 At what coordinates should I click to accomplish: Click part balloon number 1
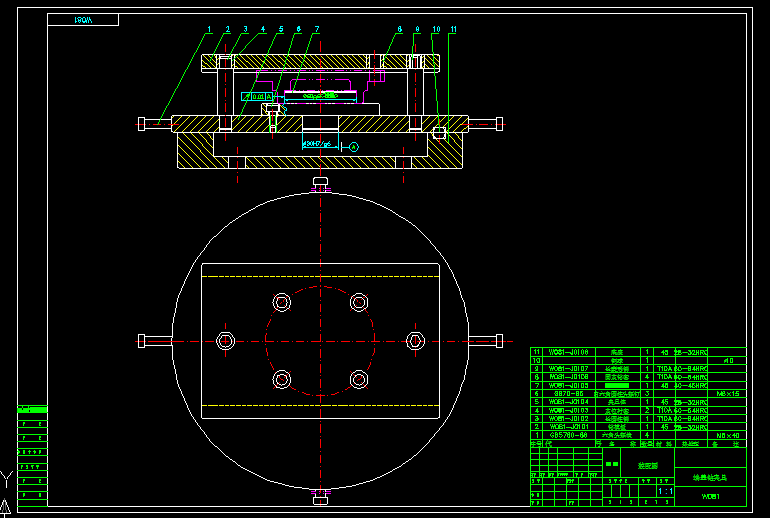210,30
